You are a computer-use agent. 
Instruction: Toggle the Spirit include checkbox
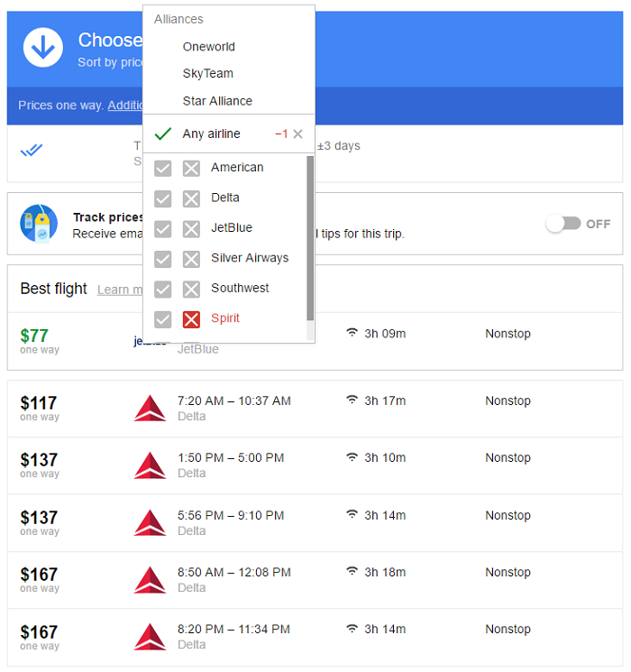pos(163,319)
